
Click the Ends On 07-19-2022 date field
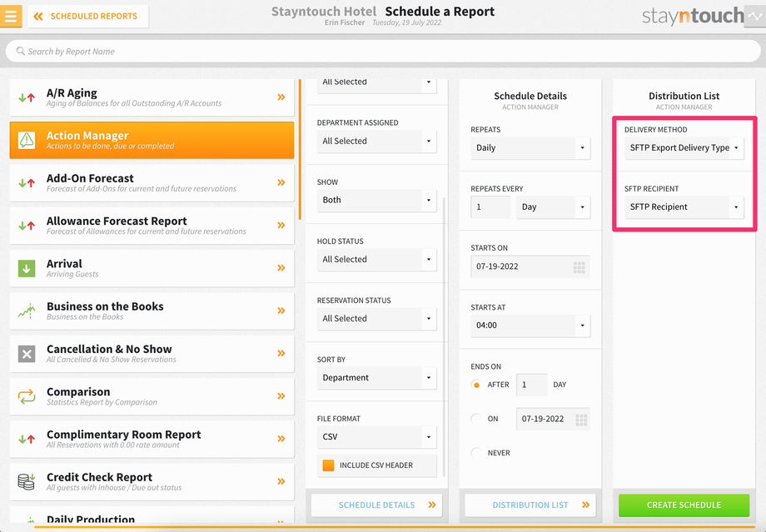pyautogui.click(x=553, y=419)
